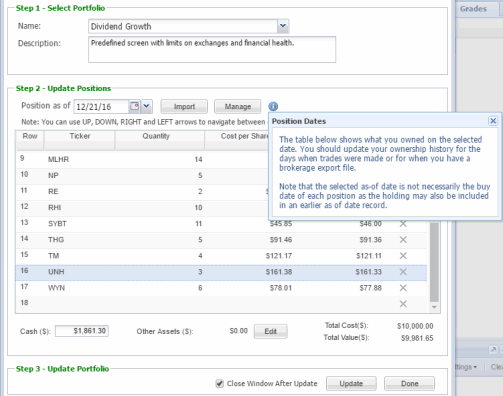This screenshot has height=396, width=503.
Task: Click THG cost per share $91.46
Action: pos(281,240)
